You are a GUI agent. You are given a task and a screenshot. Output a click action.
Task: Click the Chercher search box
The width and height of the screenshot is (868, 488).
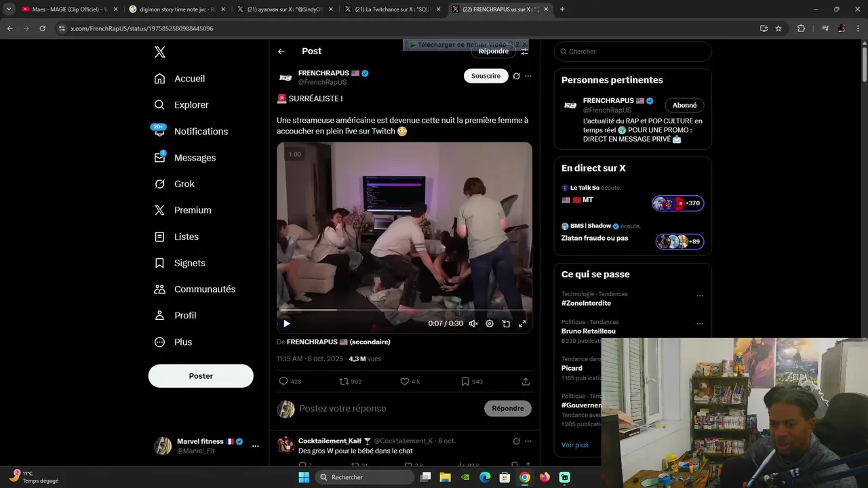[633, 52]
